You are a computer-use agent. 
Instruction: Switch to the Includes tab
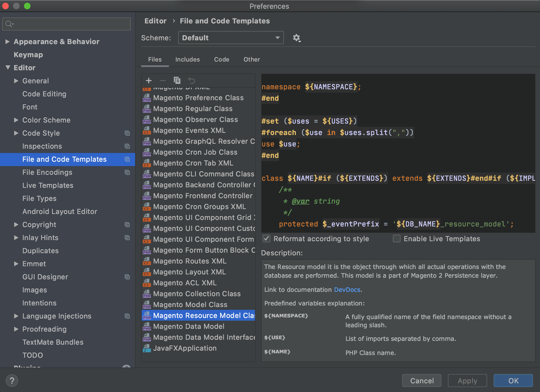click(x=187, y=59)
